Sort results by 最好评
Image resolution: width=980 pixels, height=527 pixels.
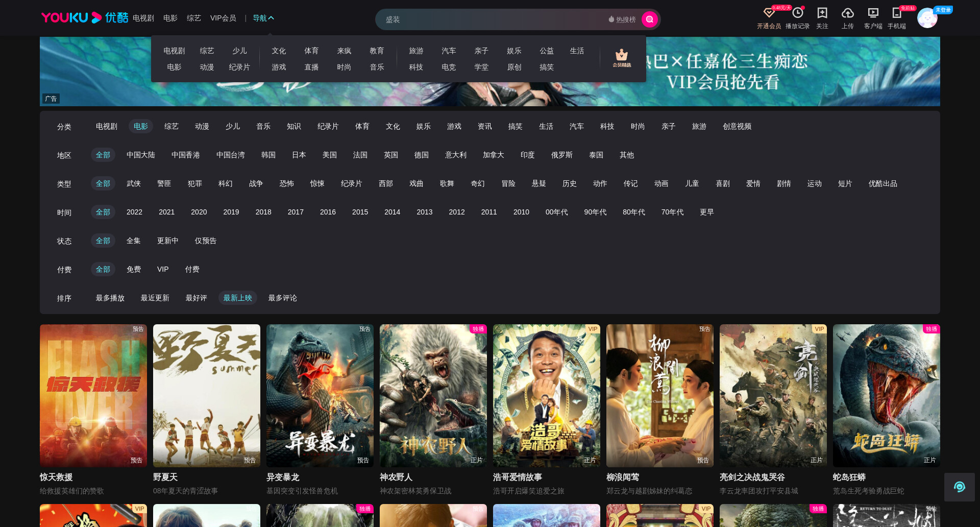[x=196, y=298]
